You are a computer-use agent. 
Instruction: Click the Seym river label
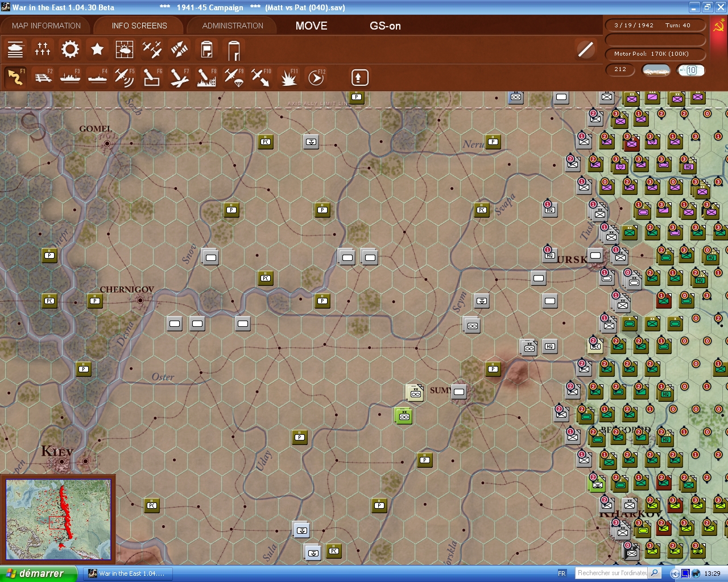460,302
